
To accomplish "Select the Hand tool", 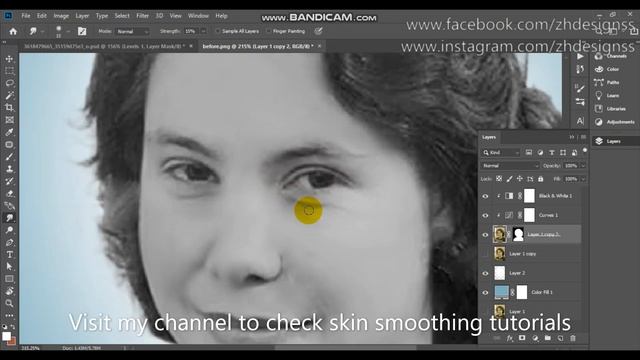I will point(9,291).
